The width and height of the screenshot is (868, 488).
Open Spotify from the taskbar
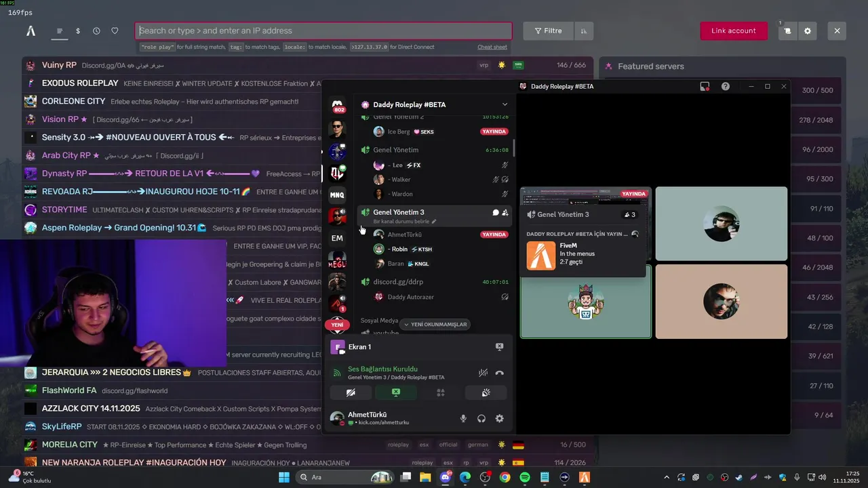coord(525,477)
